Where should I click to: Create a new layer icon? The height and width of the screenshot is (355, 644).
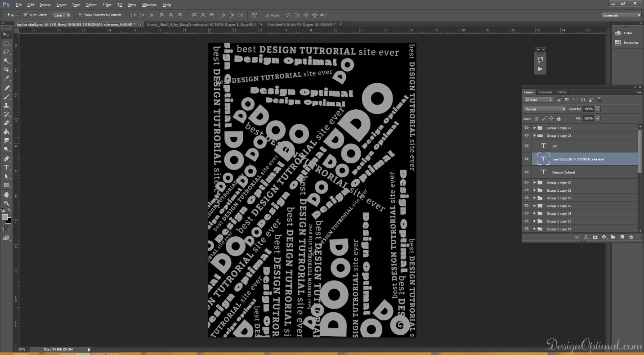[x=622, y=237]
